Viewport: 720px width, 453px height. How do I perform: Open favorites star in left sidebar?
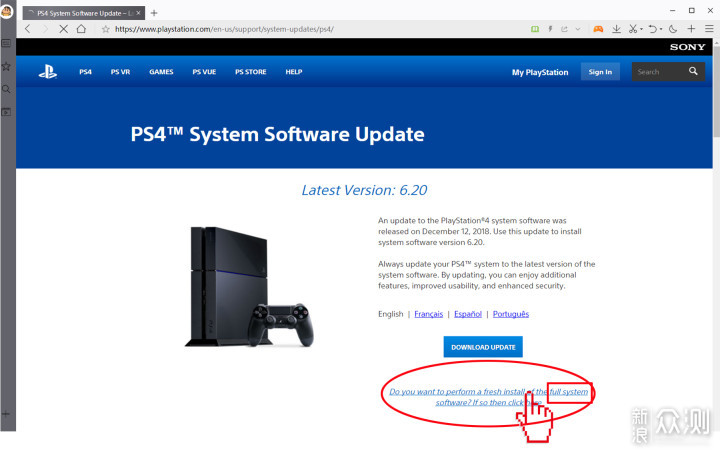[x=6, y=66]
